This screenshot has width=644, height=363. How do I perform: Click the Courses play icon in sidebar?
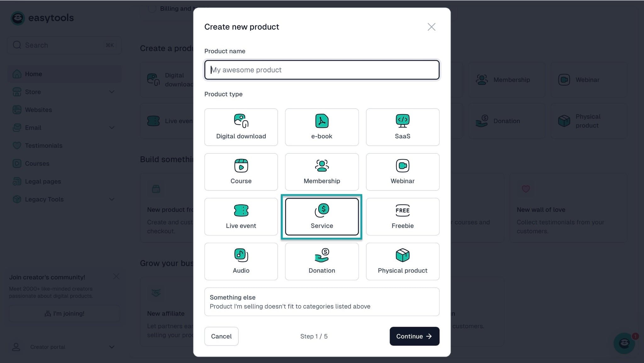17,163
